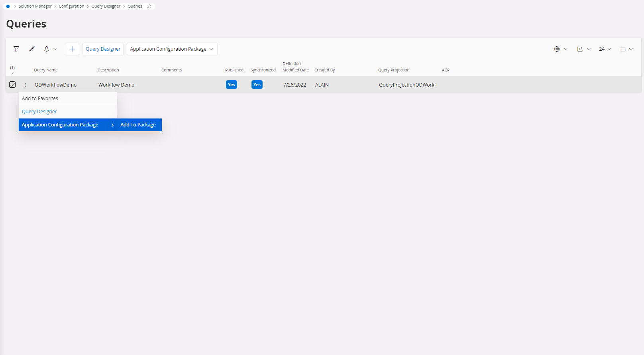Viewport: 644px width, 355px height.
Task: Click Query Designer in the context menu
Action: 39,112
